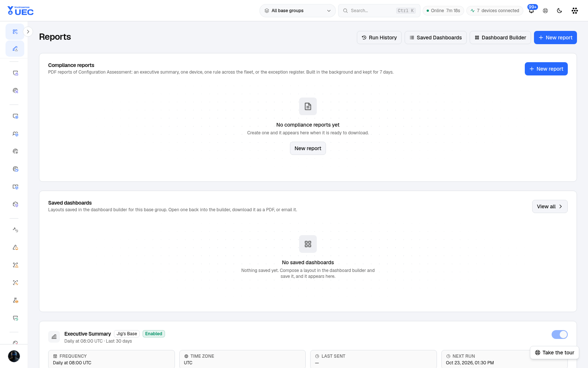Open the notifications bell with 99+ badge
Image resolution: width=588 pixels, height=368 pixels.
point(531,10)
